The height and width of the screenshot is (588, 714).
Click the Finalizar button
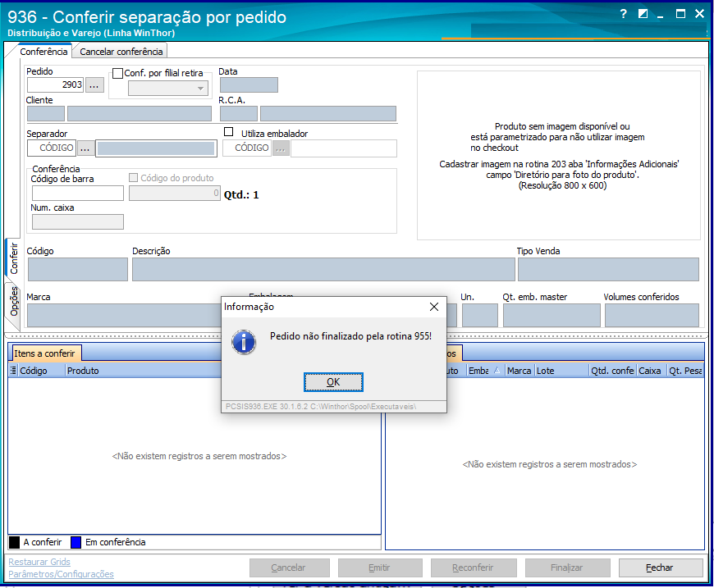(567, 567)
